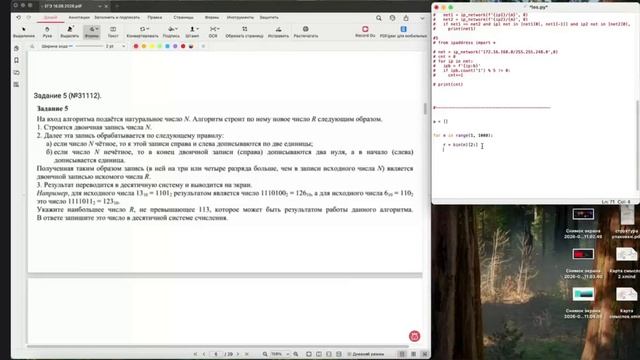
Task: Close the PDF document tab
Action: (x=106, y=6)
